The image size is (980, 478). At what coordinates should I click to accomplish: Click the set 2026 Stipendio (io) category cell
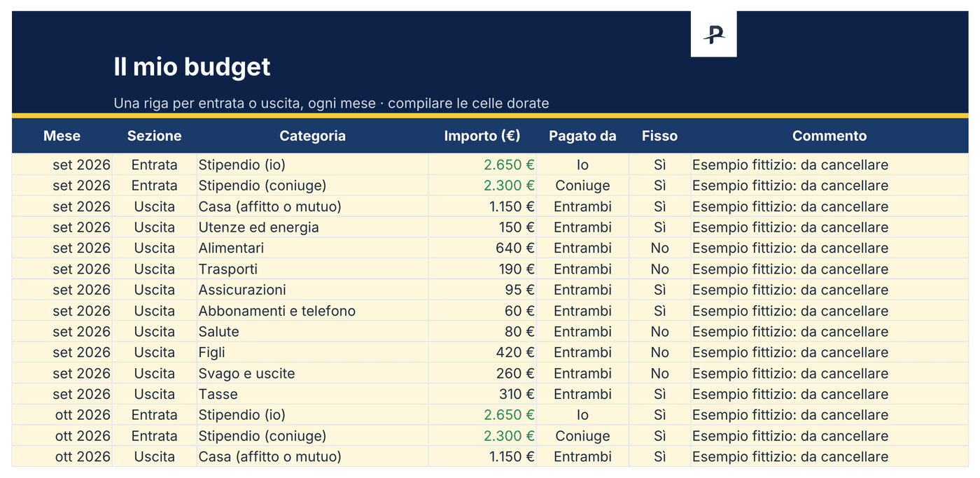coord(312,165)
